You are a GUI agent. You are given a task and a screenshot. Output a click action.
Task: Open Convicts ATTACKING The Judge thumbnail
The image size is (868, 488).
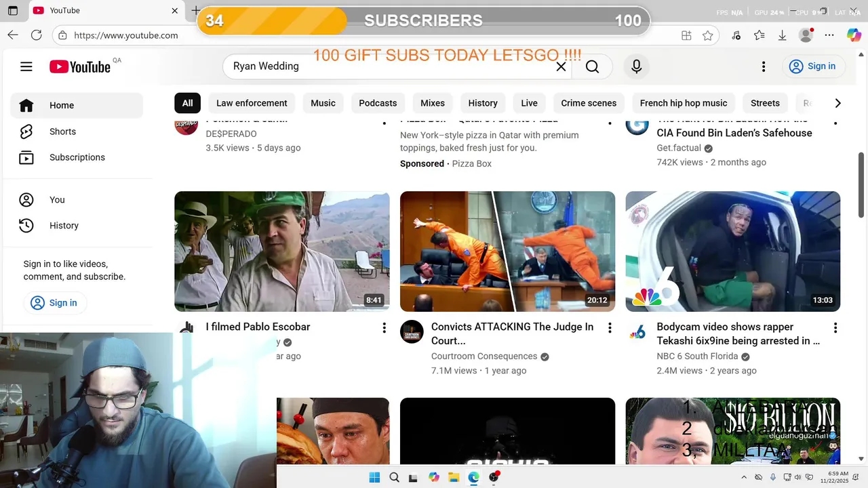(x=507, y=251)
